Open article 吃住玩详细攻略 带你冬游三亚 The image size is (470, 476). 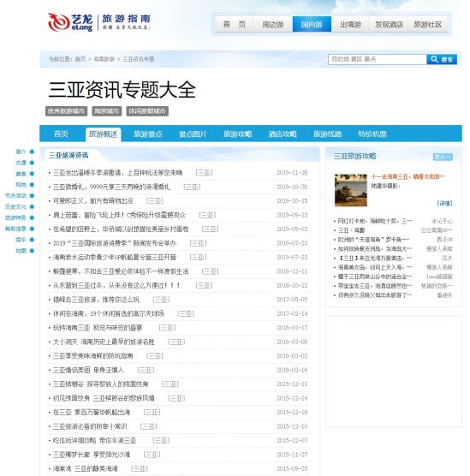(x=95, y=441)
